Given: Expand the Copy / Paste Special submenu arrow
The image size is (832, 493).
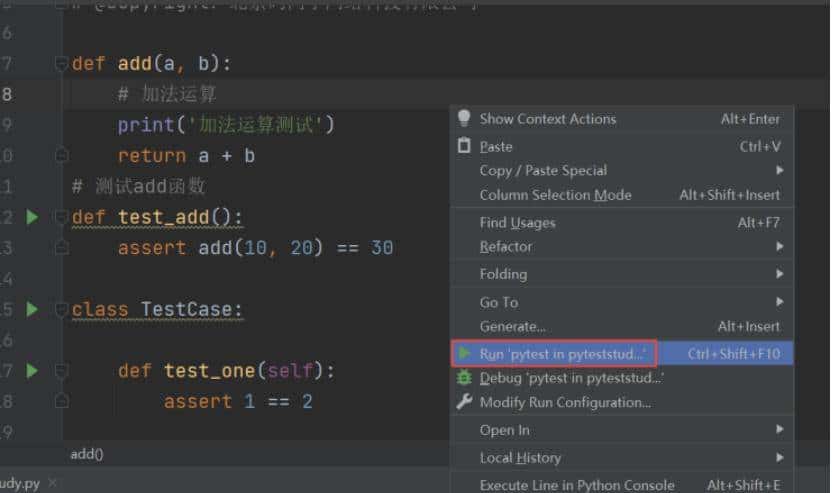Looking at the screenshot, I should click(779, 170).
